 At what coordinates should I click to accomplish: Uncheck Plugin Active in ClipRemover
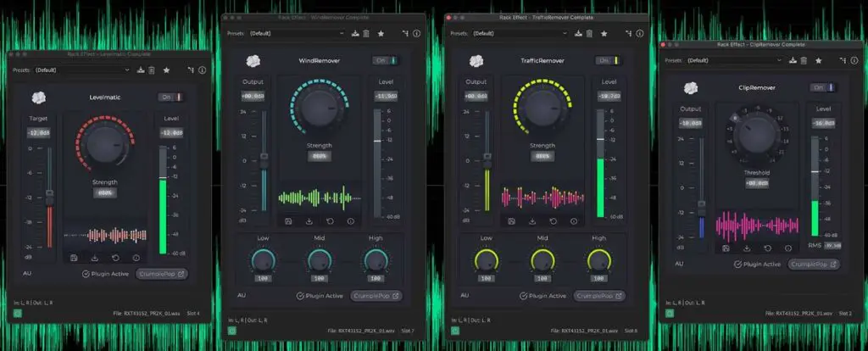pos(738,265)
